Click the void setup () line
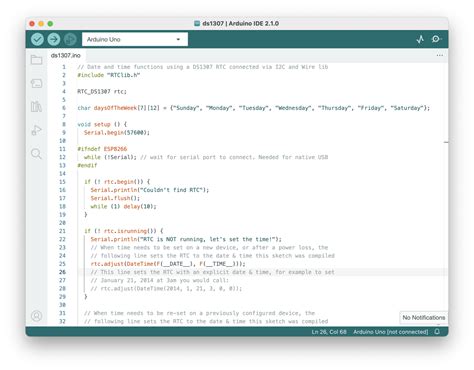 [102, 124]
